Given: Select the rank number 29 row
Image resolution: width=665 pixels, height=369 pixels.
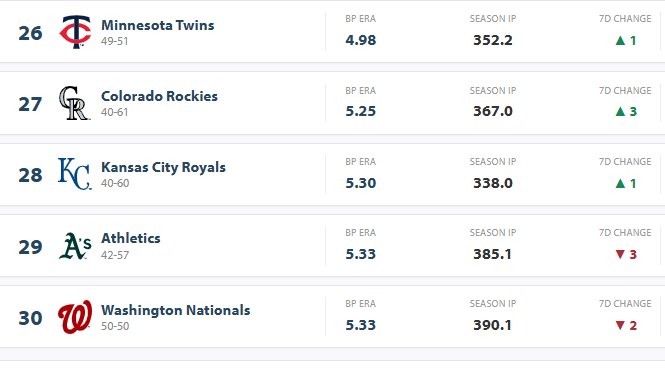Looking at the screenshot, I should pyautogui.click(x=332, y=246).
